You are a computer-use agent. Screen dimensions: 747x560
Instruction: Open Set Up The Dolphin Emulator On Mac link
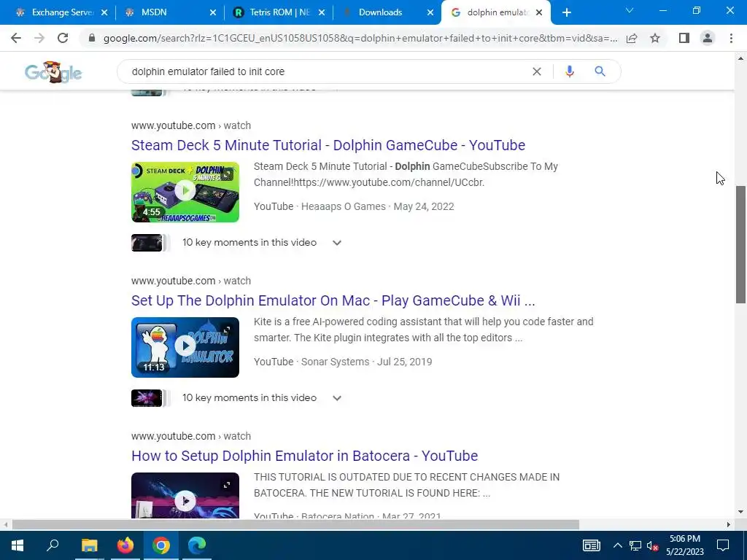[x=333, y=300]
